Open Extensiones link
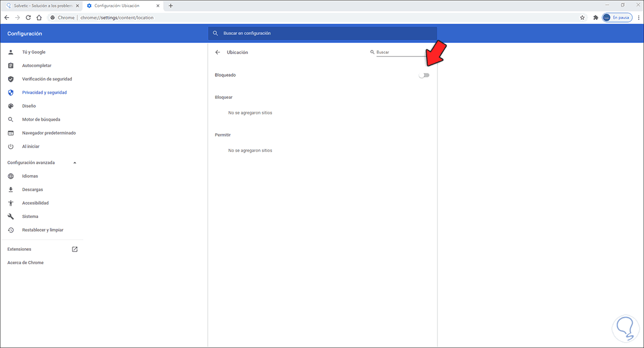The image size is (644, 348). click(19, 249)
